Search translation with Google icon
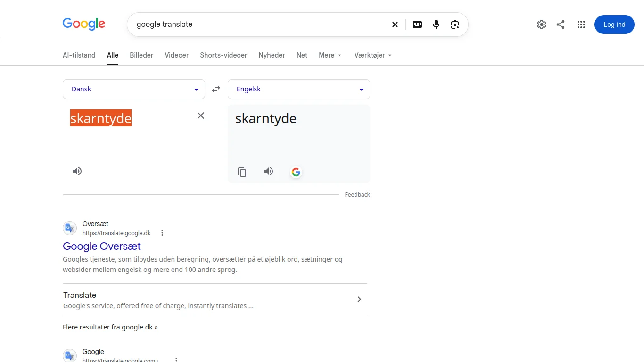Image resolution: width=644 pixels, height=362 pixels. click(x=296, y=172)
